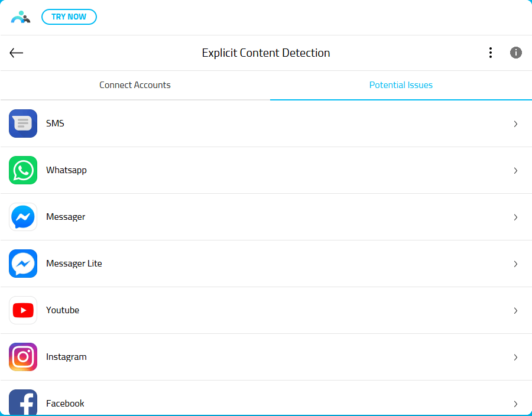This screenshot has width=532, height=416.
Task: Click the Facebook list entry label
Action: (65, 404)
